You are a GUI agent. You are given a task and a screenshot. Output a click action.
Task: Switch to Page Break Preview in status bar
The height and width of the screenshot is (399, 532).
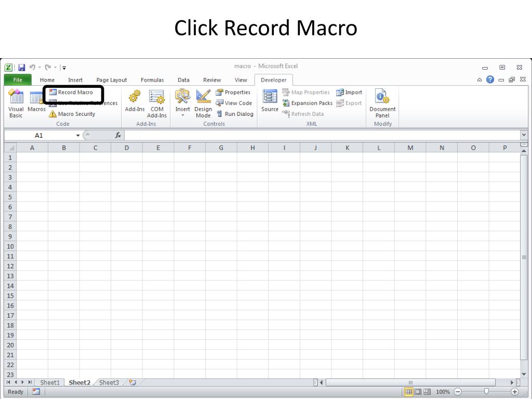pyautogui.click(x=427, y=392)
